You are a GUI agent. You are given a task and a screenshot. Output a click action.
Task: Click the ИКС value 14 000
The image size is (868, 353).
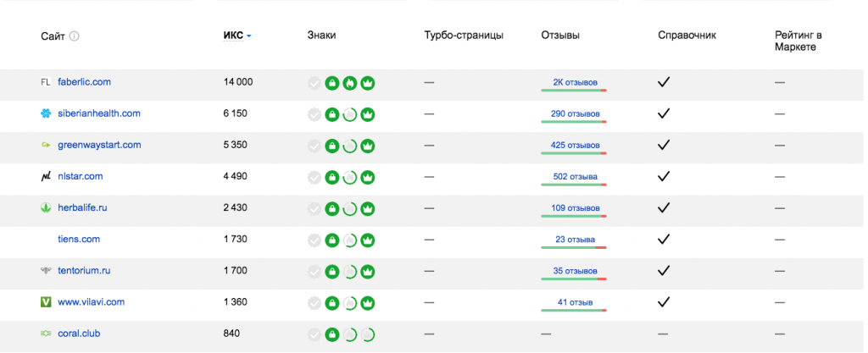(238, 82)
